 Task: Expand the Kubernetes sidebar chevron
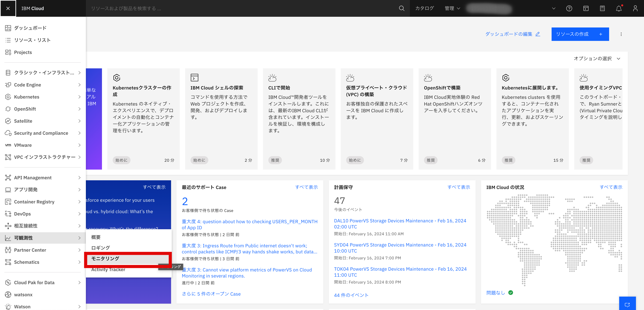(x=79, y=97)
